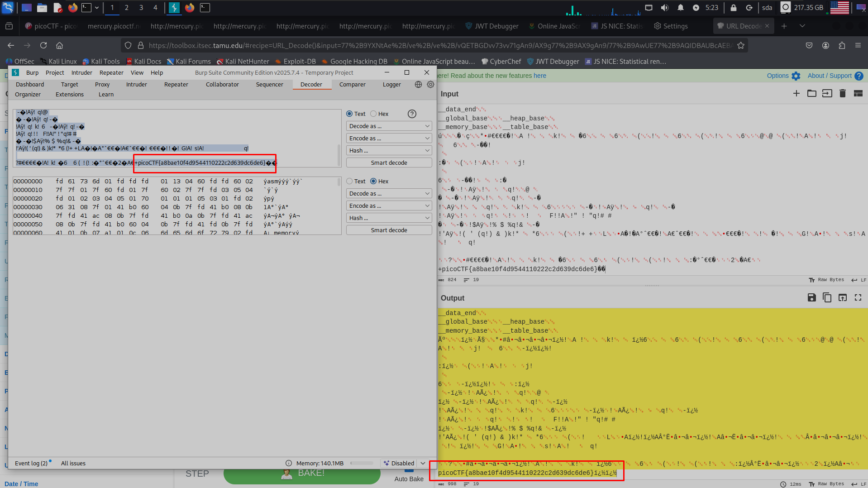The height and width of the screenshot is (488, 868).
Task: Click the maximise output pane icon
Action: point(858,297)
